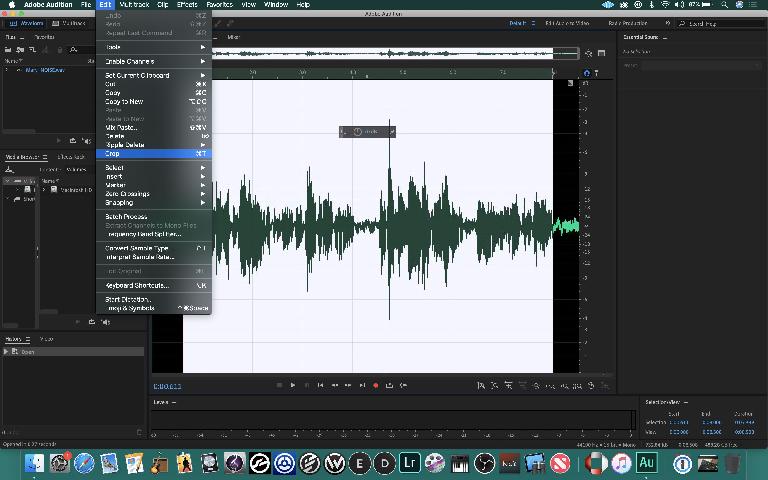
Task: Click the Search Help field
Action: [x=720, y=24]
